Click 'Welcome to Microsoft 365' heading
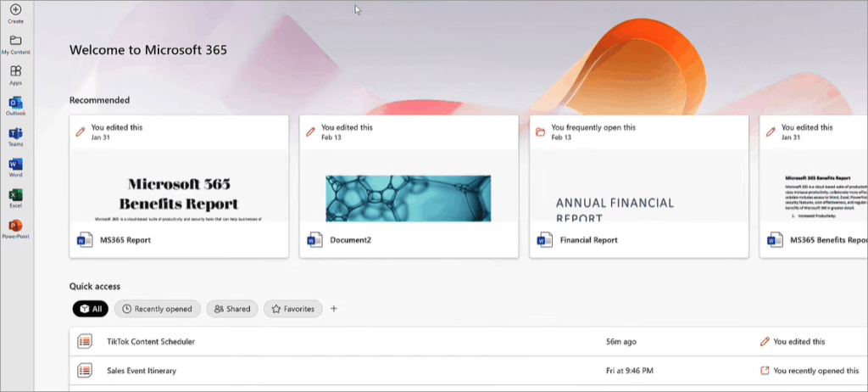The width and height of the screenshot is (868, 392). coord(147,50)
